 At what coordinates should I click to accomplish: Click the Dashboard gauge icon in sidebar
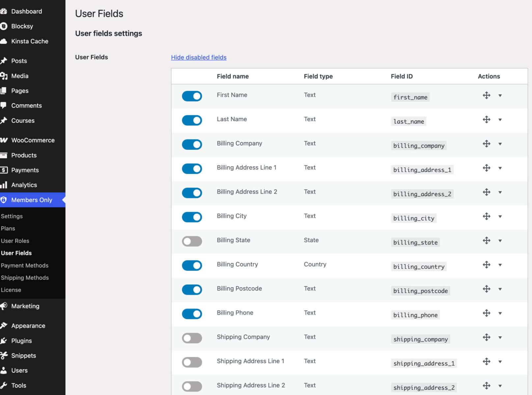(4, 11)
